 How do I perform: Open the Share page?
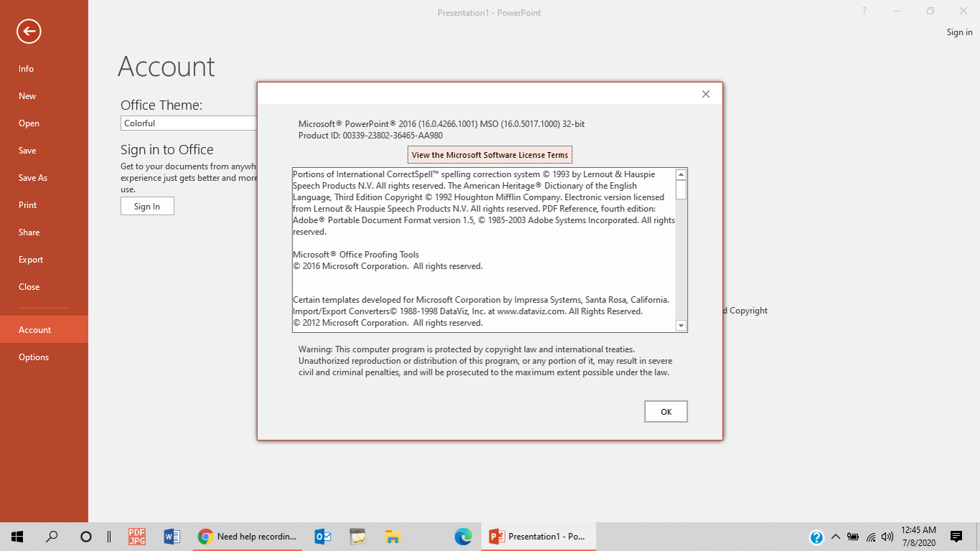point(44,232)
